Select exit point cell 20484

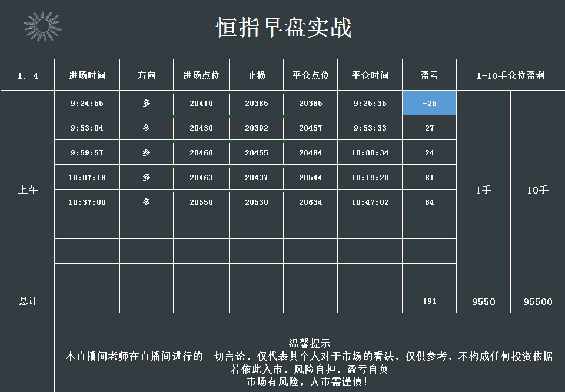click(x=311, y=153)
